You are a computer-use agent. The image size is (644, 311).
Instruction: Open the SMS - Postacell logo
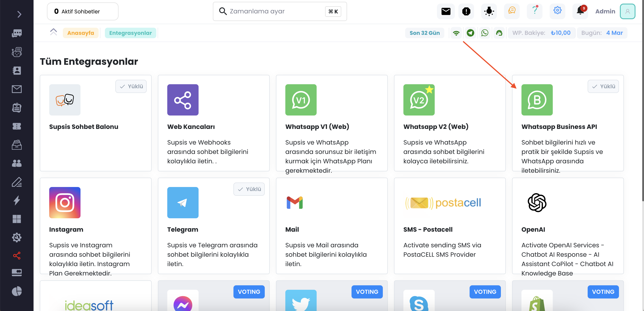pos(443,202)
